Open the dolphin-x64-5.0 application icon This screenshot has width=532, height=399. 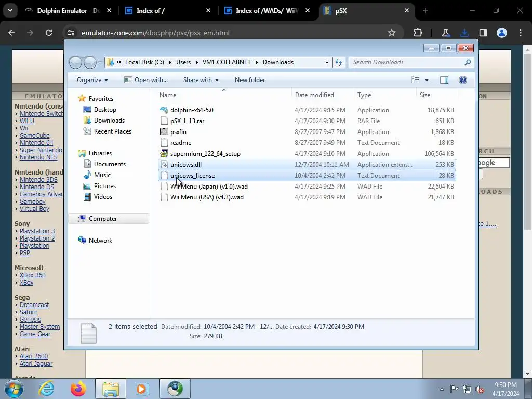(x=164, y=110)
